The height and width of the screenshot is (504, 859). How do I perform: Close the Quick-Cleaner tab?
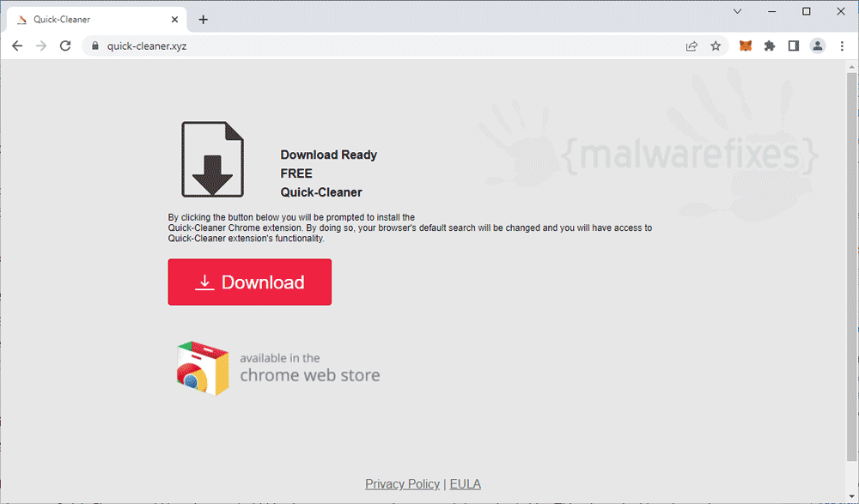pyautogui.click(x=174, y=20)
